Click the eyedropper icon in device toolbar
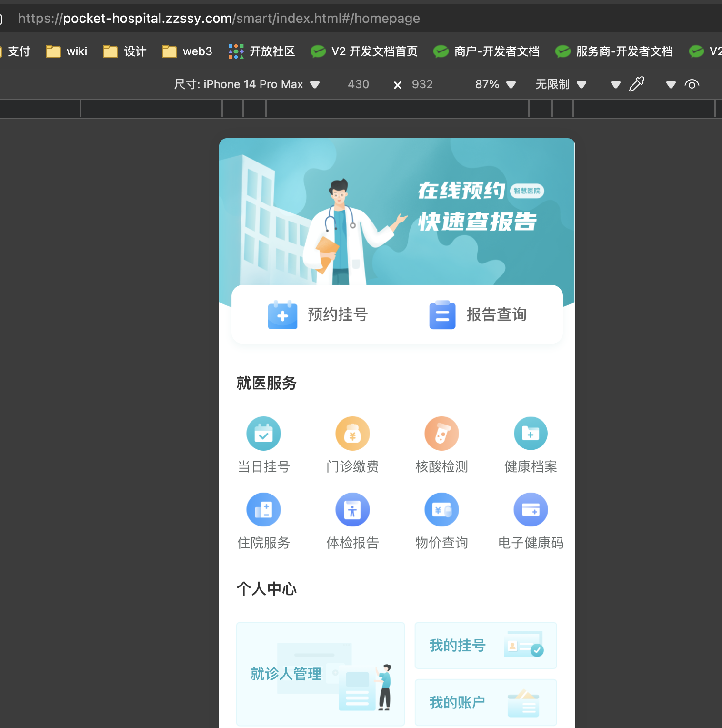The height and width of the screenshot is (728, 722). point(637,84)
